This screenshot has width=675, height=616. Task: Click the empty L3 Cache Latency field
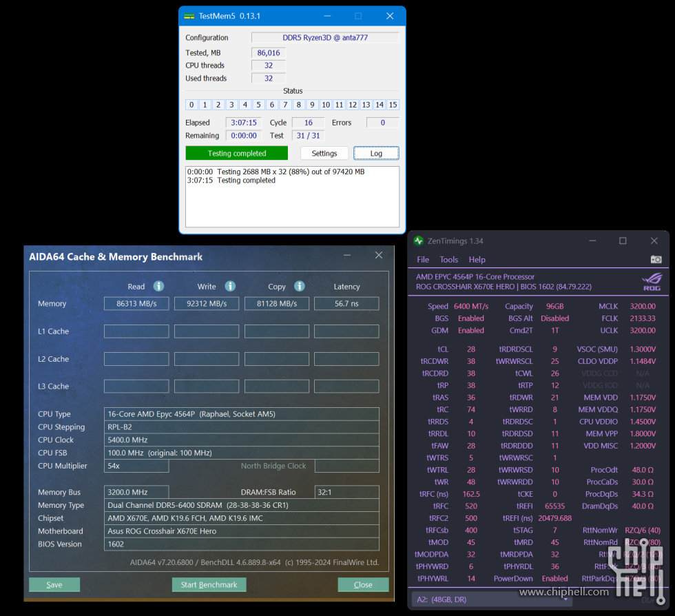tap(346, 386)
